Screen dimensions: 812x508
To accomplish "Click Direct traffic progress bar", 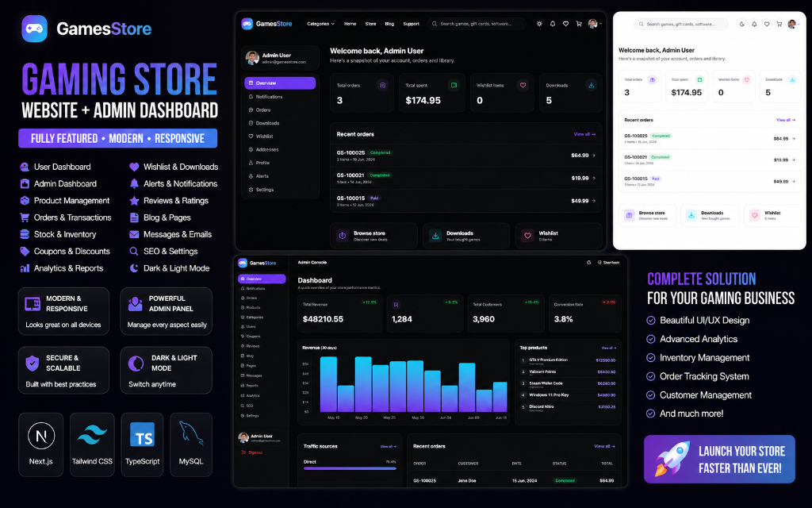I will [350, 468].
